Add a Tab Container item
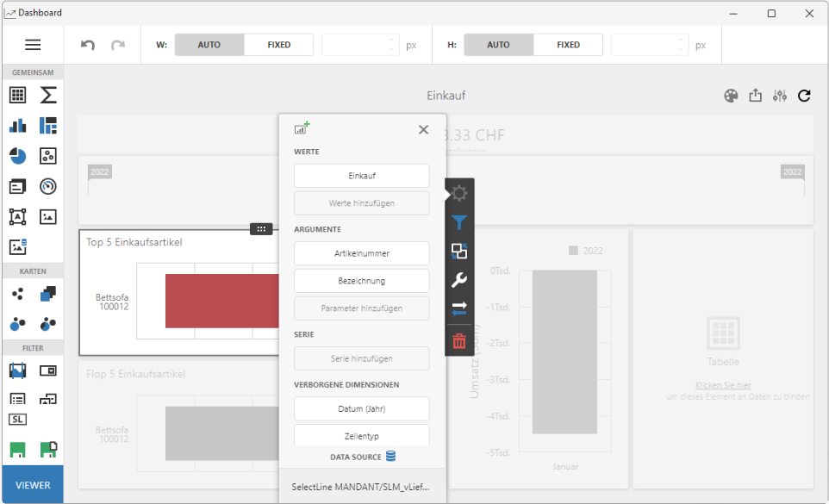Image resolution: width=829 pixels, height=504 pixels. [48, 400]
